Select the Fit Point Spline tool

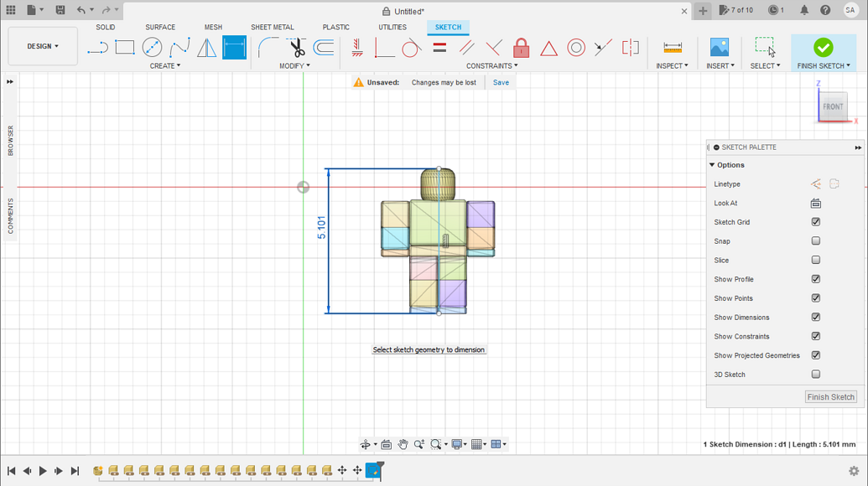point(179,48)
